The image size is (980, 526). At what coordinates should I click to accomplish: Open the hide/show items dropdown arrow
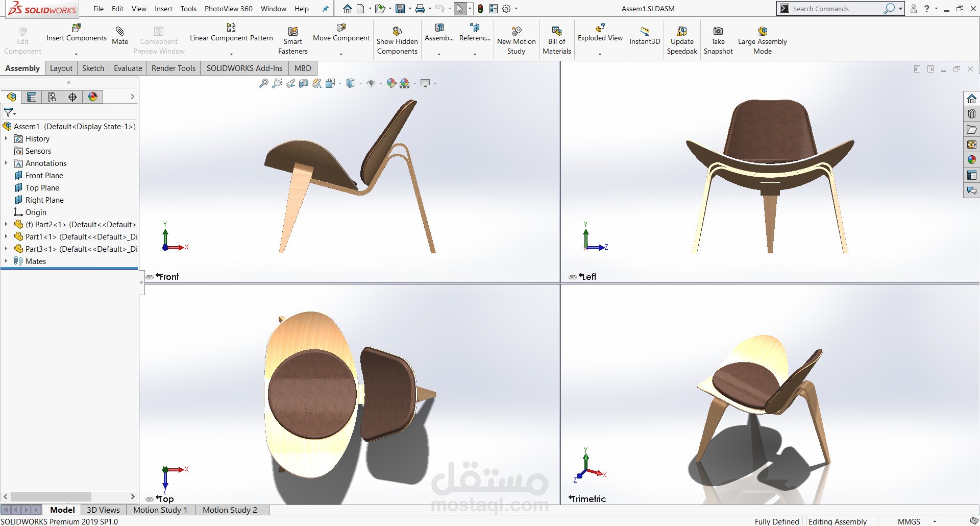click(x=381, y=83)
